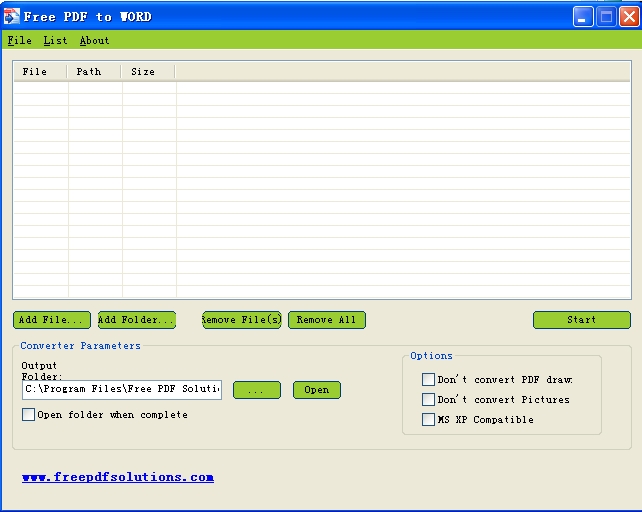Open the output folder
642x512 pixels.
tap(316, 390)
